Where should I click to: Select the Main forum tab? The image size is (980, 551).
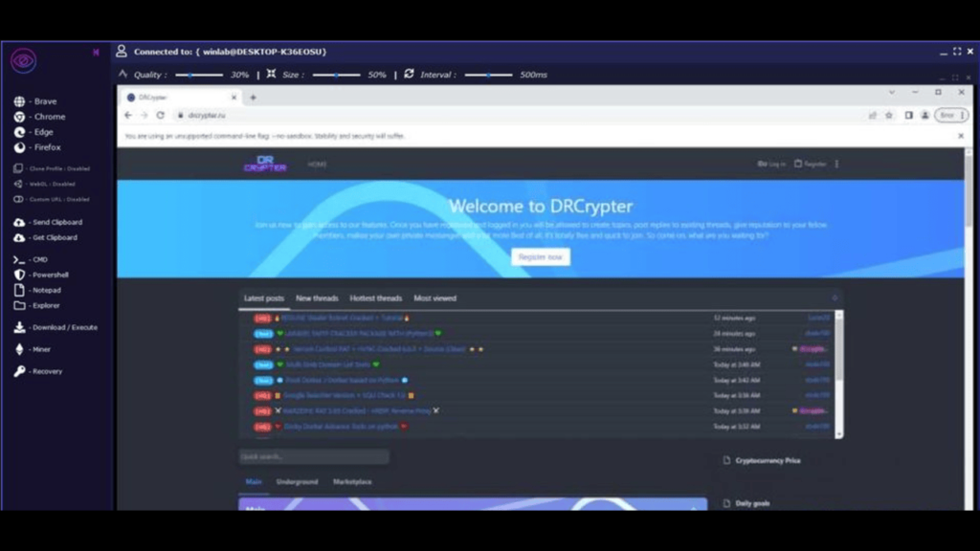tap(254, 482)
